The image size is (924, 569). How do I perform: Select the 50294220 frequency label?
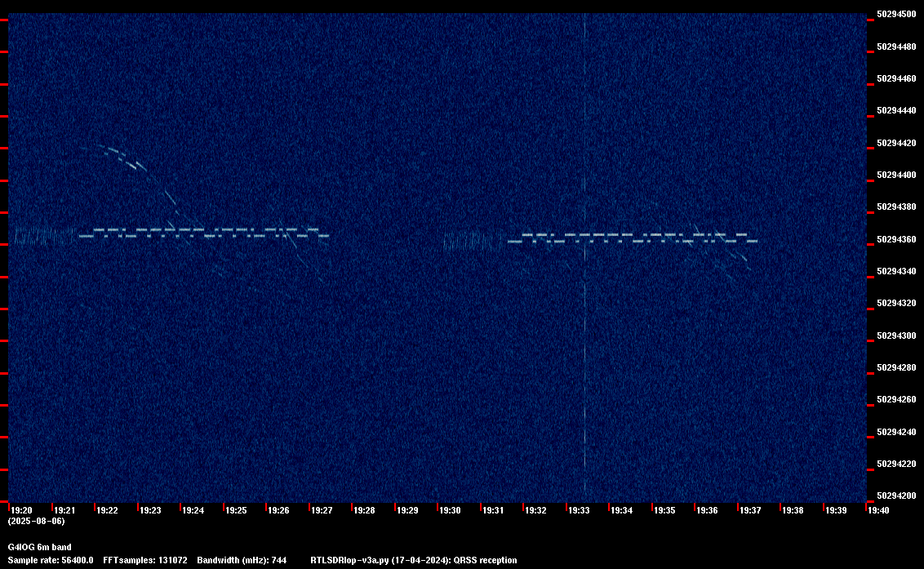click(896, 464)
